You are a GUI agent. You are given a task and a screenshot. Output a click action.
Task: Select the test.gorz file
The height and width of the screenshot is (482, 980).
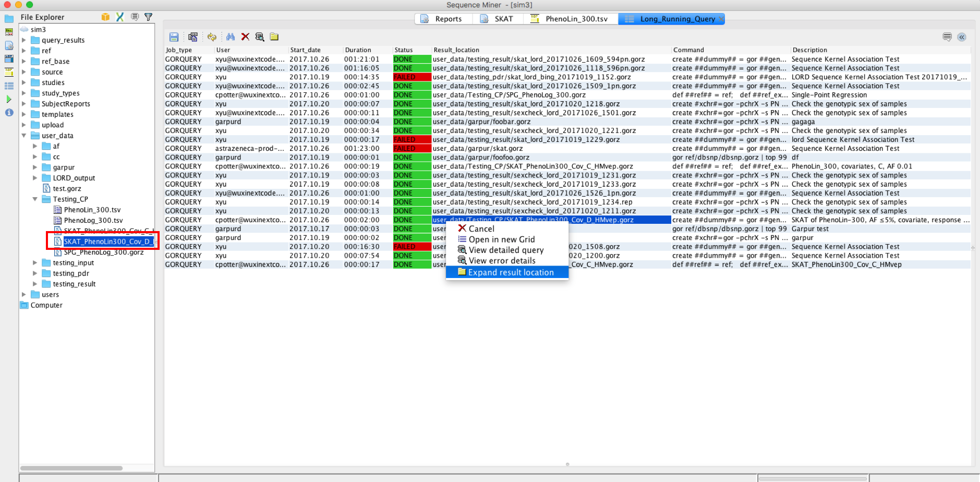coord(67,189)
